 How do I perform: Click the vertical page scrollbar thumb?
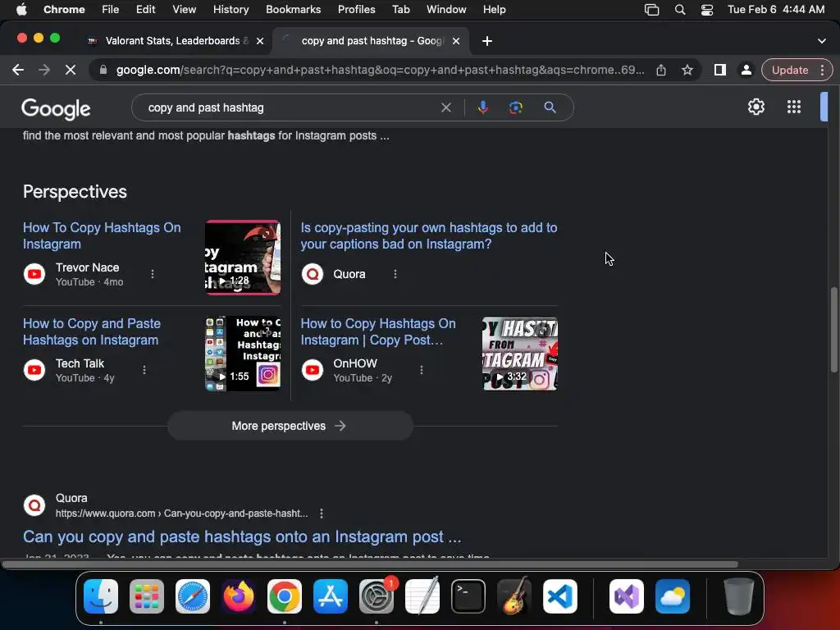833,330
